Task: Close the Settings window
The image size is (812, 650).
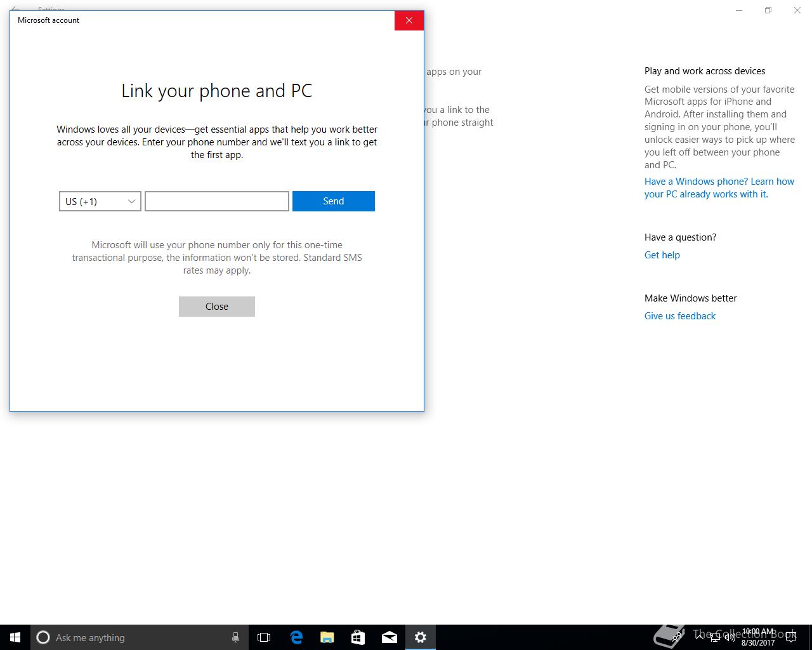Action: 797,10
